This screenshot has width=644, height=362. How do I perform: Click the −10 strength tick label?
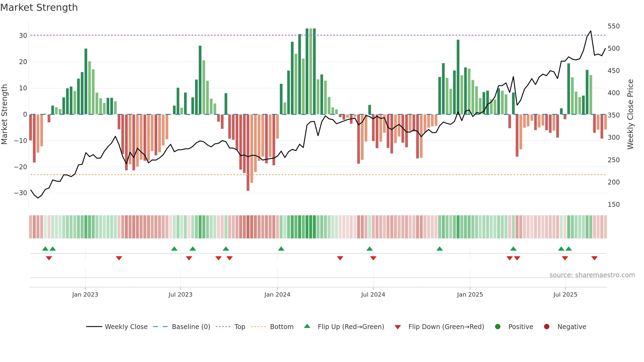(x=21, y=141)
